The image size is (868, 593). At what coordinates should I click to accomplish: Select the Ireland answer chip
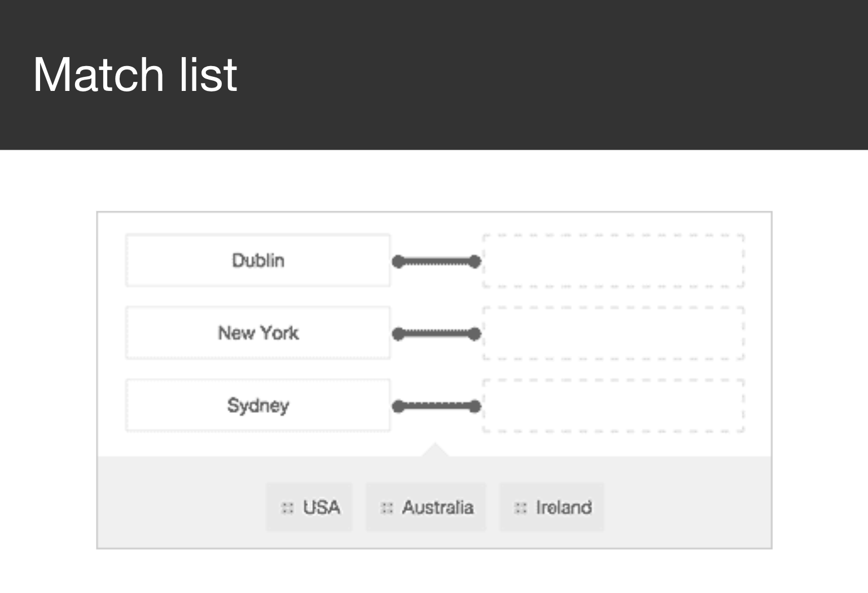pos(551,507)
